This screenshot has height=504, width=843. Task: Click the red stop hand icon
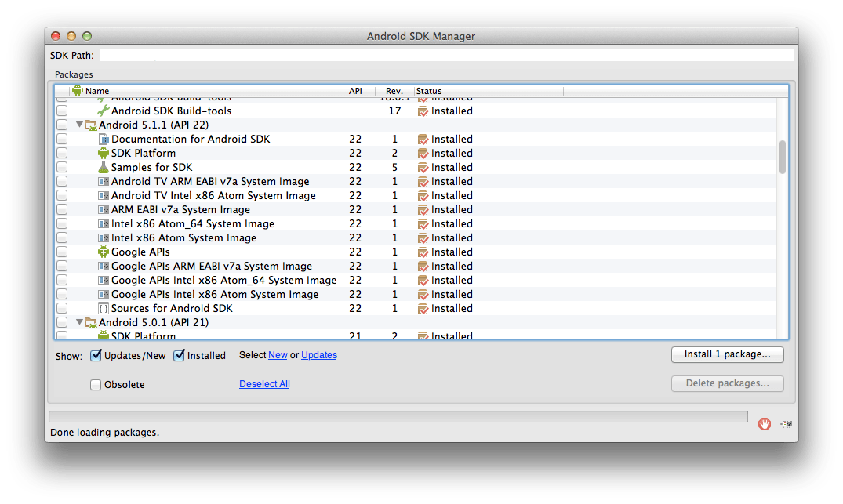pyautogui.click(x=765, y=424)
